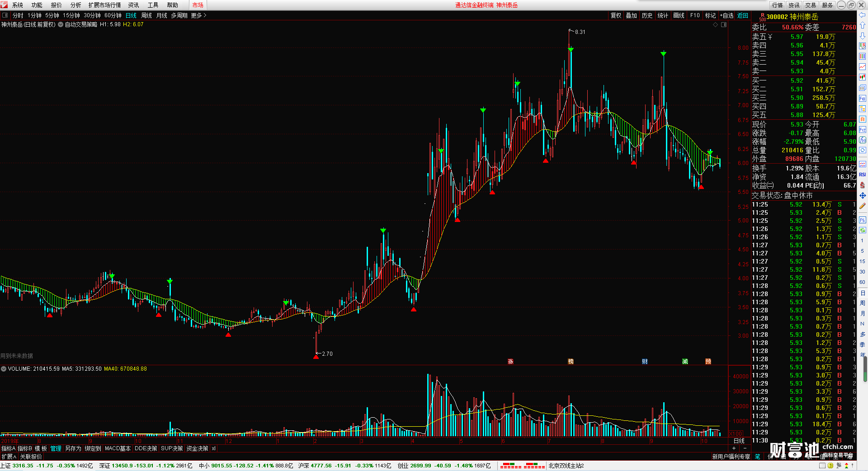The image size is (868, 471).
Task: Click the MACD基本 template button
Action: (x=118, y=448)
